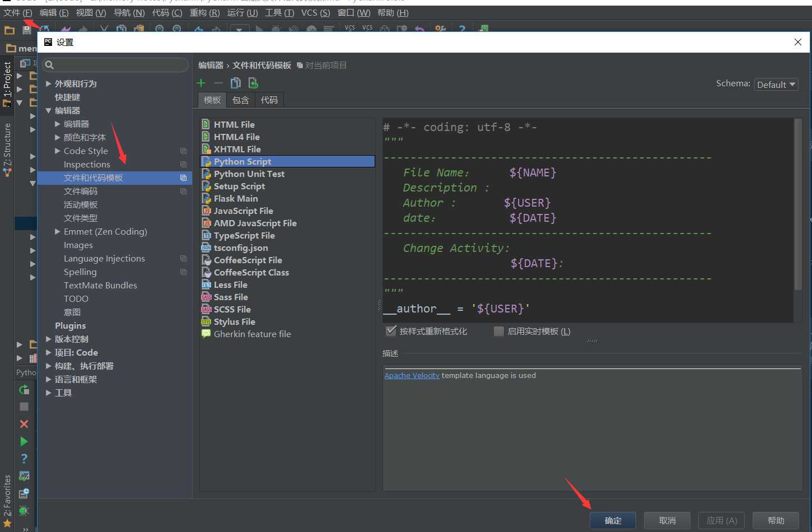
Task: Open console help question mark icon
Action: [x=24, y=459]
